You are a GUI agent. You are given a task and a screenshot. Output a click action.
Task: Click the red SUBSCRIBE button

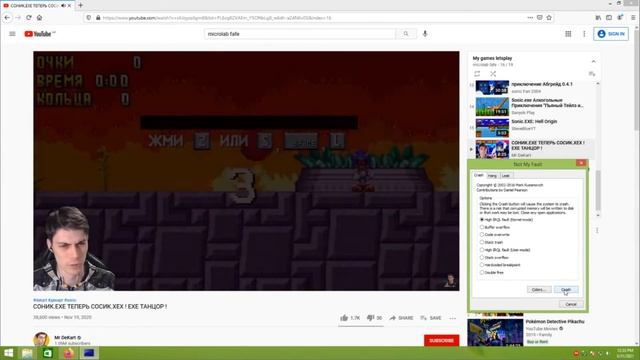(441, 340)
